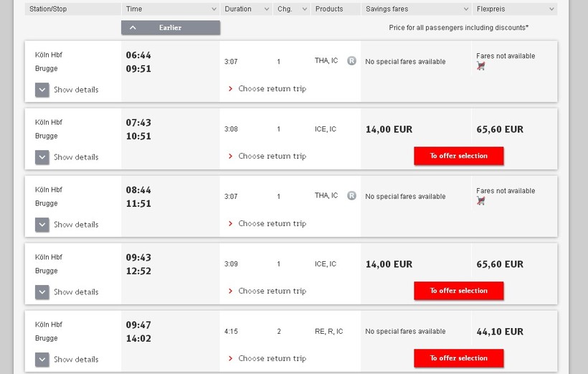Click reservation R icon for 08:44 train
The image size is (588, 374).
[351, 195]
